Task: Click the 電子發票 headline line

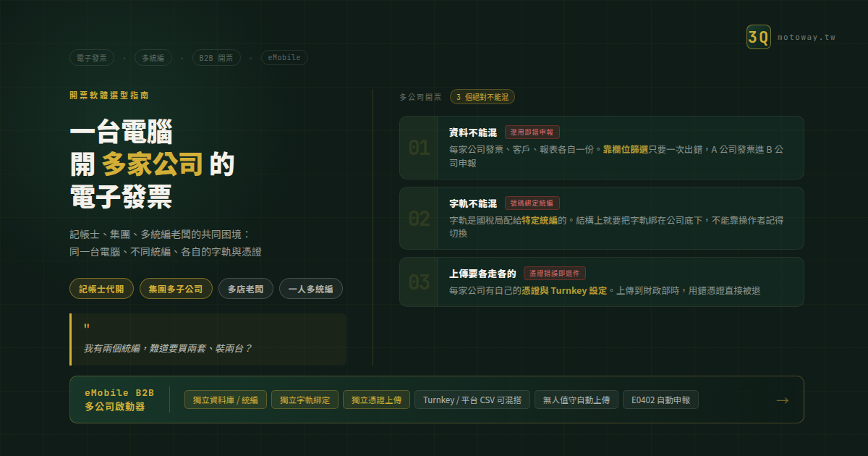Action: pos(121,196)
